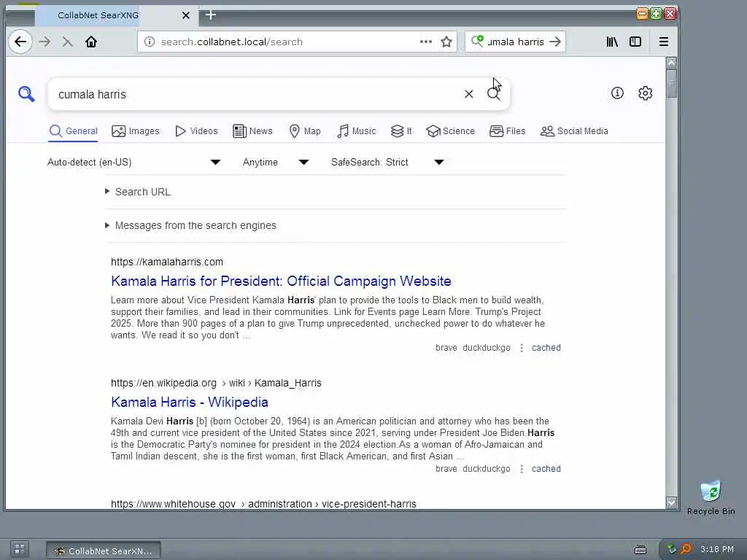Click the SearXNG blue magnifier logo
Image resolution: width=747 pixels, height=560 pixels.
coord(26,94)
